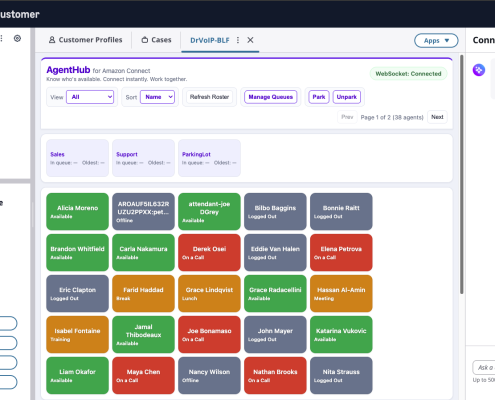Select agent tile Brandon Whitfield
Screen dimensions: 495x400
77,253
